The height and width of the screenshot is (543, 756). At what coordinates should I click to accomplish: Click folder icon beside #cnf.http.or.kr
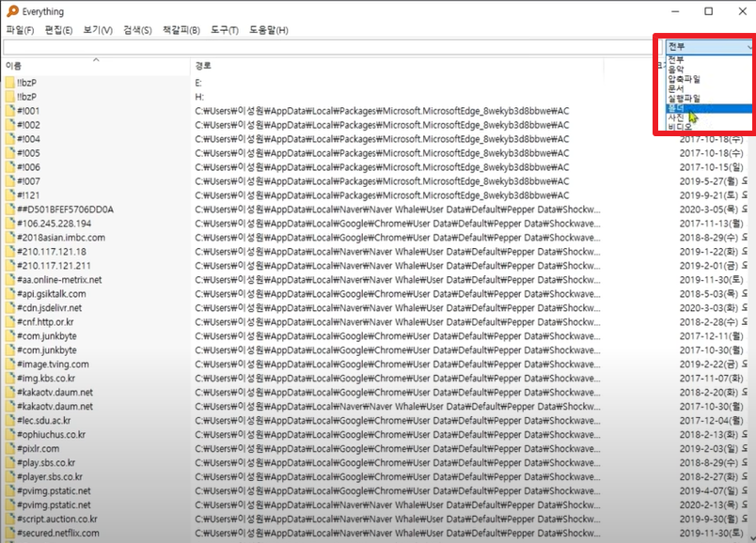tap(9, 322)
